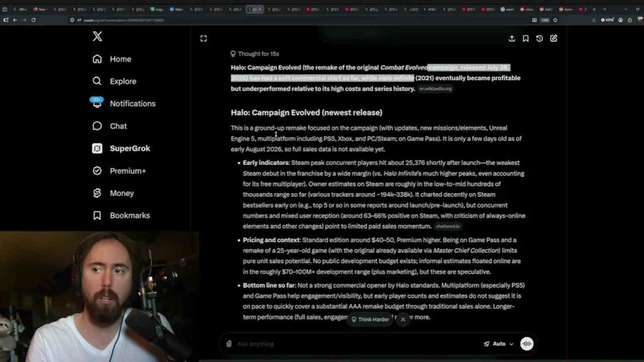644x362 pixels.
Task: Click the SuperGrok logo icon
Action: [x=97, y=148]
